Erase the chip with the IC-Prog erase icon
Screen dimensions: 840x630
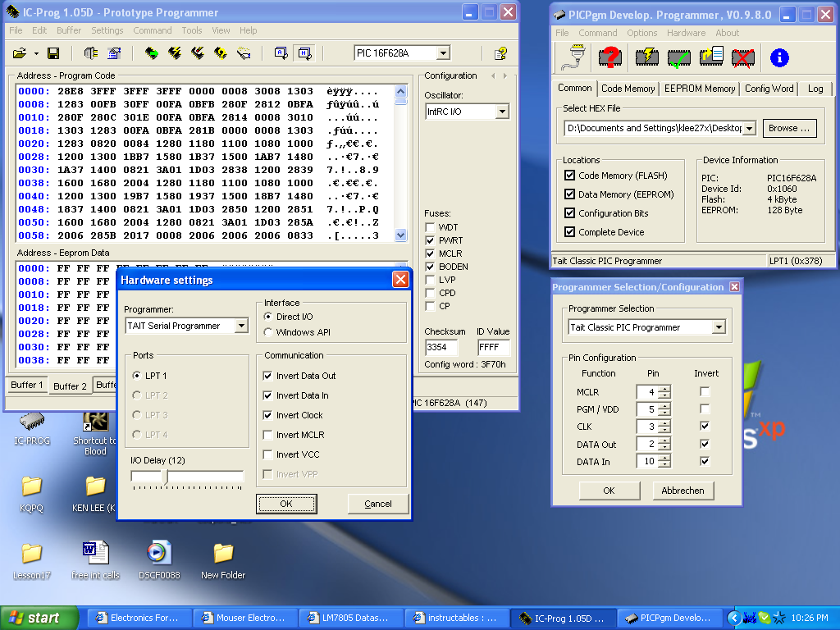[x=198, y=53]
